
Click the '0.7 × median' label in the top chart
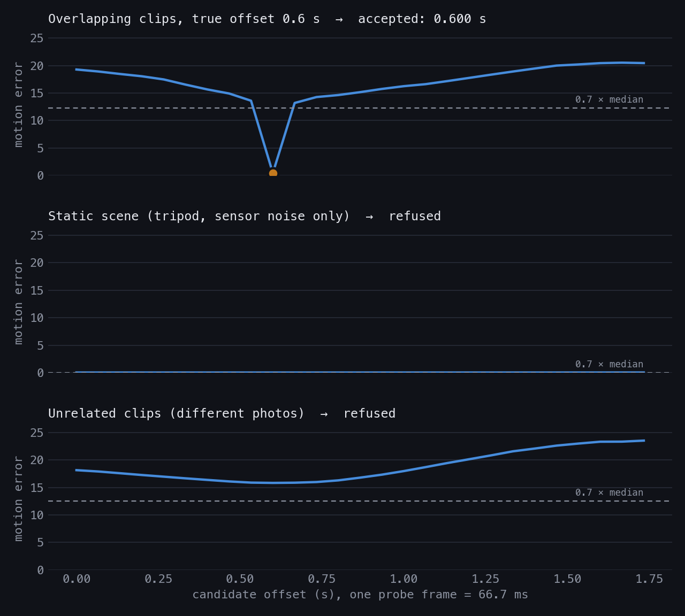pyautogui.click(x=609, y=99)
